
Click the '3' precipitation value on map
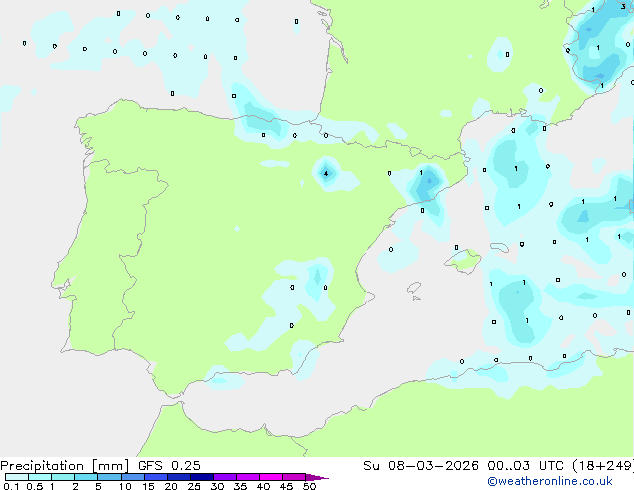click(623, 6)
